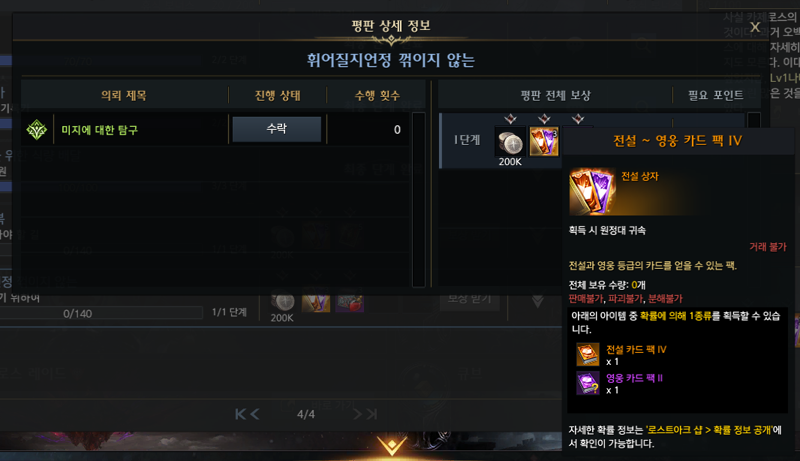Go to next page with the > arrow

[x=358, y=414]
